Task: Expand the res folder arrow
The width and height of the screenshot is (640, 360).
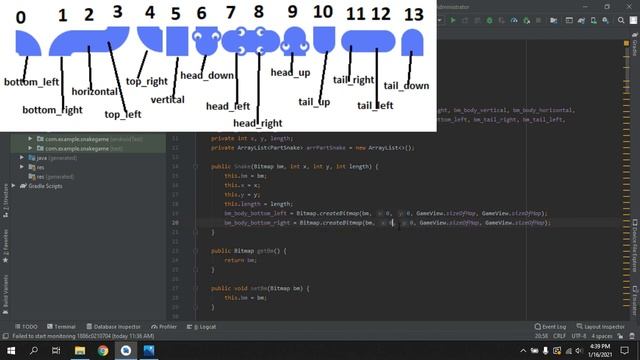Action: point(22,167)
